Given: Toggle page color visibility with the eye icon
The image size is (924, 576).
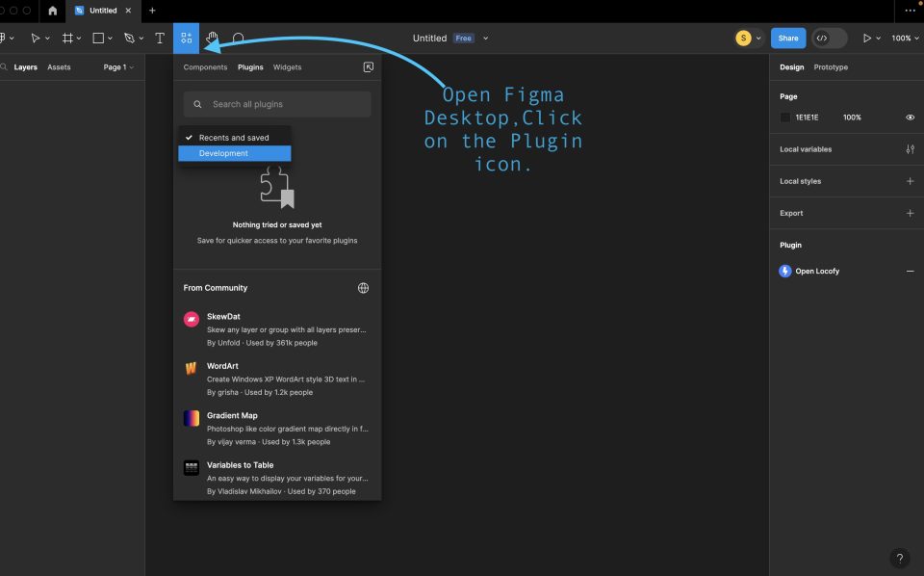Looking at the screenshot, I should coord(909,117).
